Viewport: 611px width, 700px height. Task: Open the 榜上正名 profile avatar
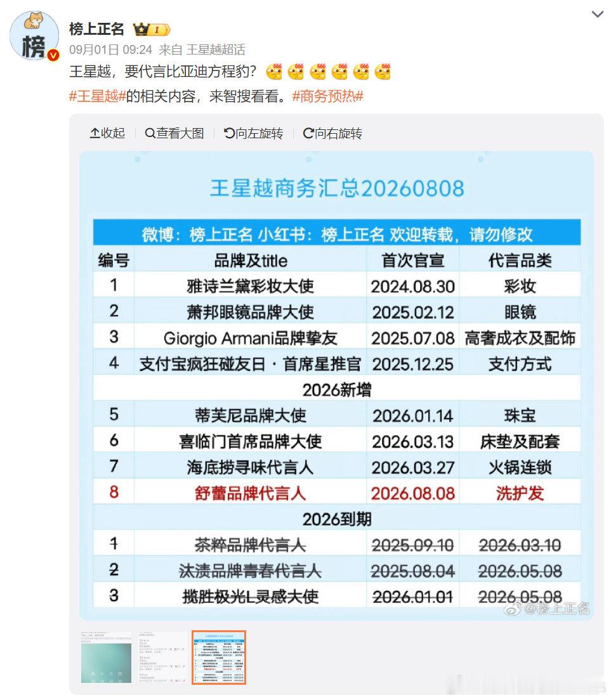point(34,36)
